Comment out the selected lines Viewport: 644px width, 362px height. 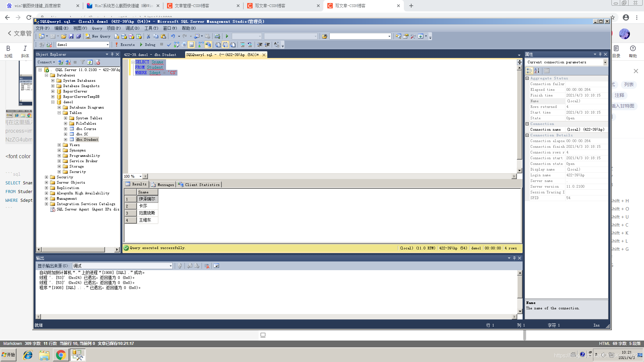[242, 45]
